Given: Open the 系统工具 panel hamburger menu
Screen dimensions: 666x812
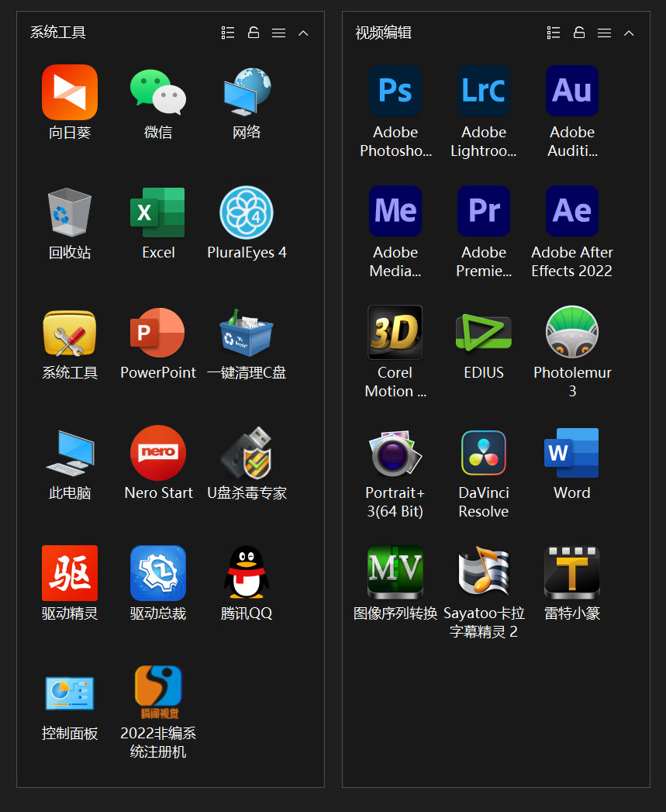Looking at the screenshot, I should pos(278,33).
